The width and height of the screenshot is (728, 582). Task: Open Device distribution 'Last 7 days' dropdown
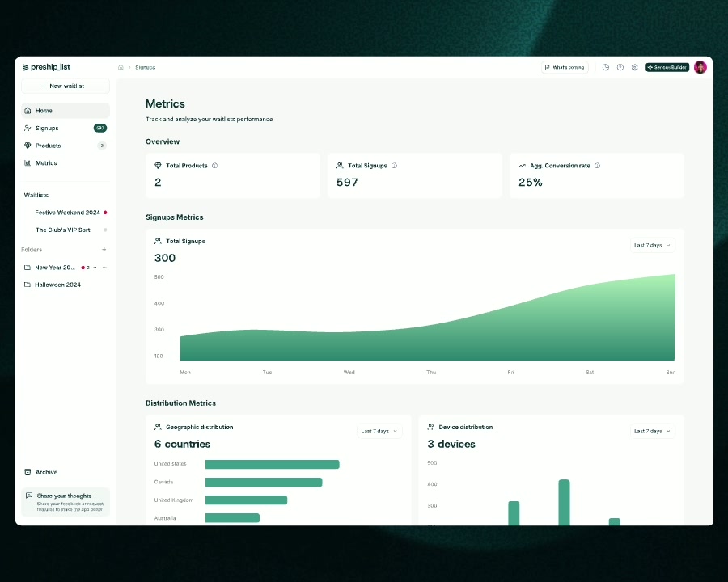[651, 431]
